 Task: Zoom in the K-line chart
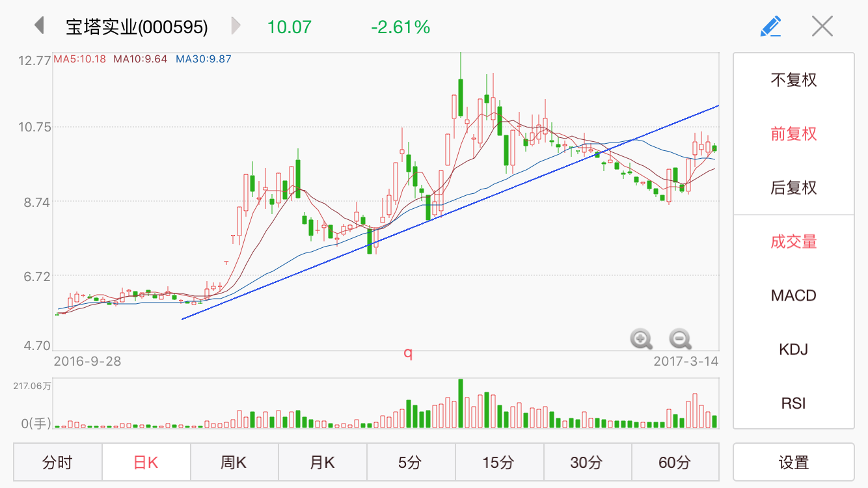642,338
